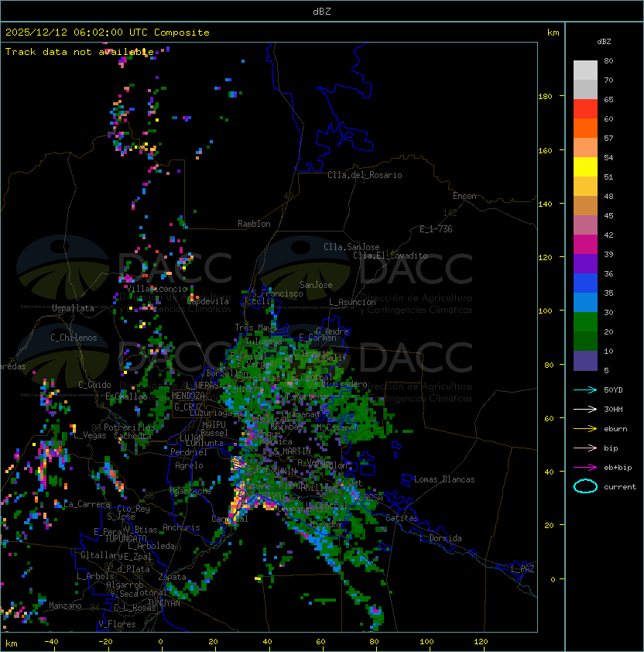Viewport: 644px width, 652px height.
Task: Pick the light blue 30-35 dBZ swatch
Action: click(585, 302)
